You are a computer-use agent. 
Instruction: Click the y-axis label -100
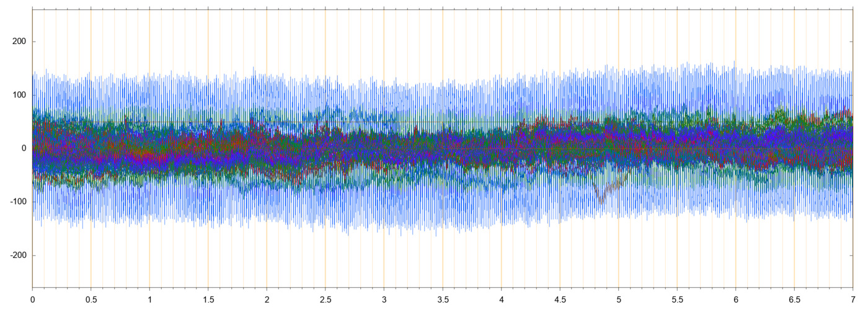pyautogui.click(x=19, y=202)
